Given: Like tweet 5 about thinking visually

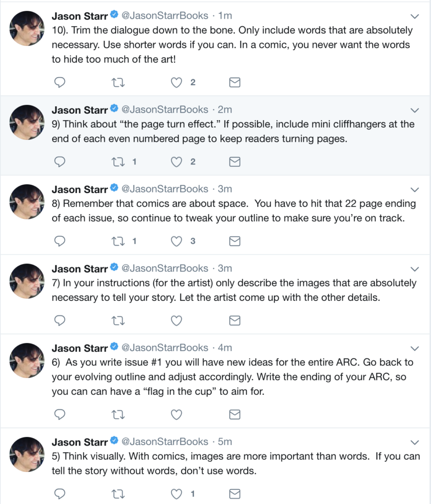Looking at the screenshot, I should click(x=176, y=494).
